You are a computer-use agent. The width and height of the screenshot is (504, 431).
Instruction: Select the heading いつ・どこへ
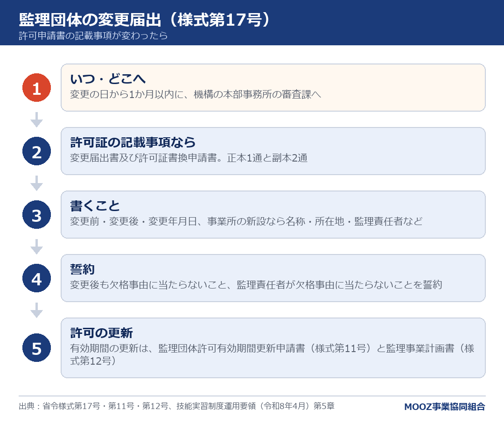point(108,79)
